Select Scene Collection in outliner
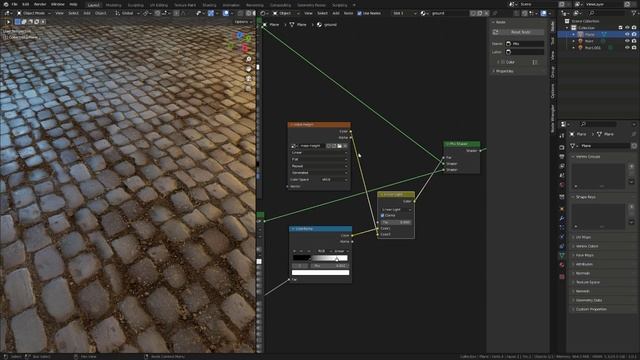The height and width of the screenshot is (360, 640). tap(585, 21)
